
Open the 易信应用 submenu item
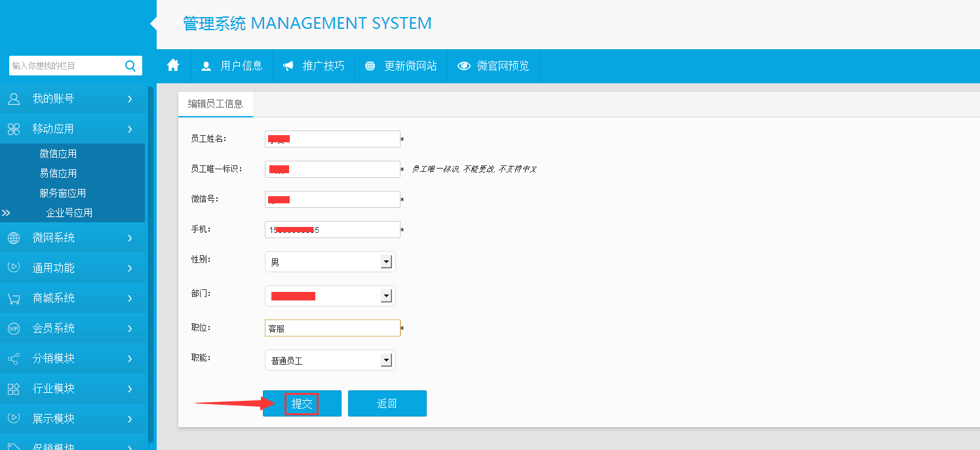pyautogui.click(x=58, y=174)
